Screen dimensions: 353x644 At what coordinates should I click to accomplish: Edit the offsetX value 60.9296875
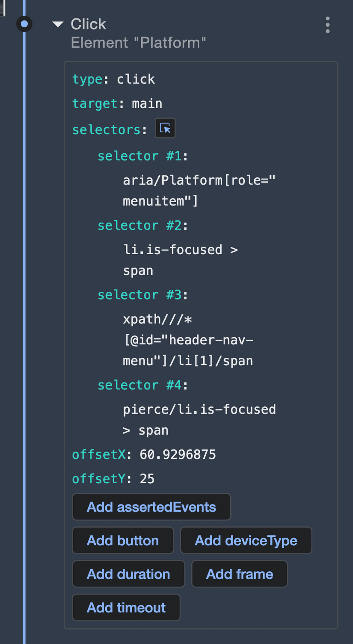178,454
